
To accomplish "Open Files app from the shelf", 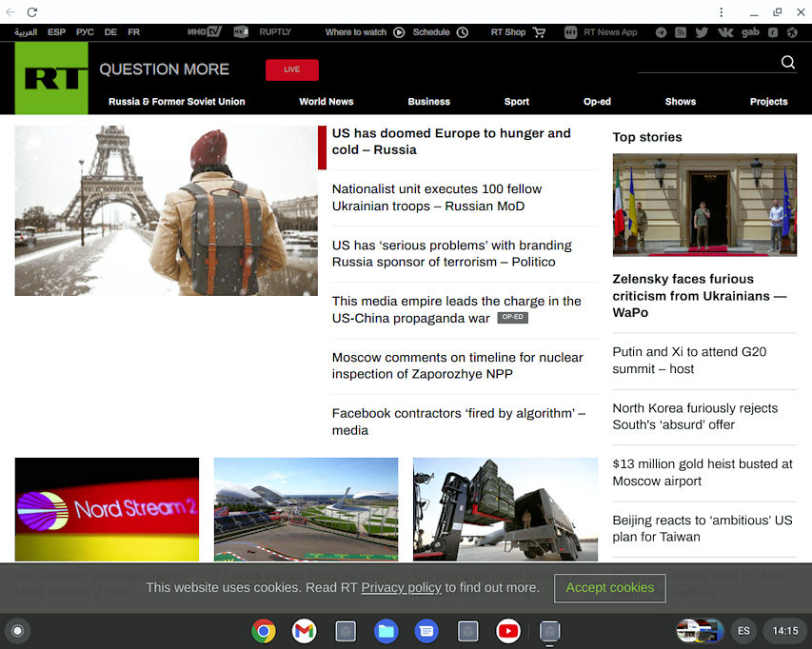I will point(386,631).
